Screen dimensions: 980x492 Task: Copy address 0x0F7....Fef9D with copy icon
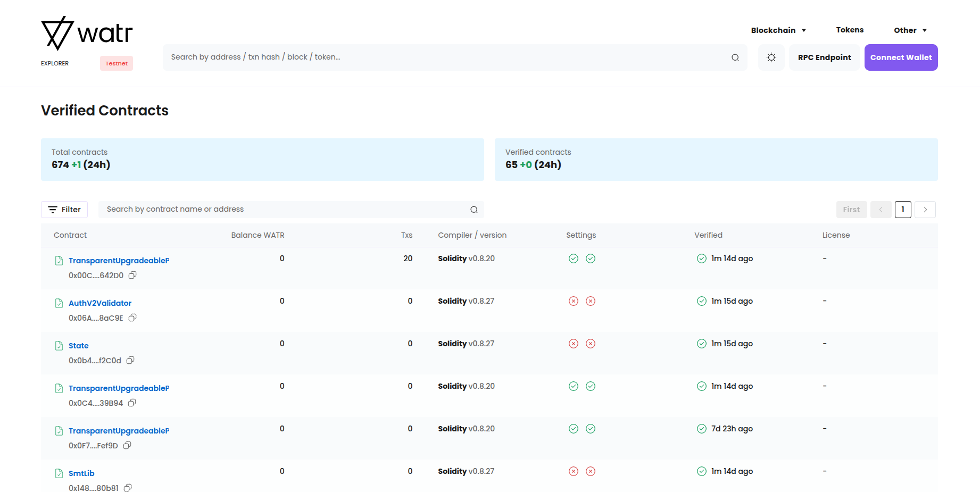[x=127, y=445]
